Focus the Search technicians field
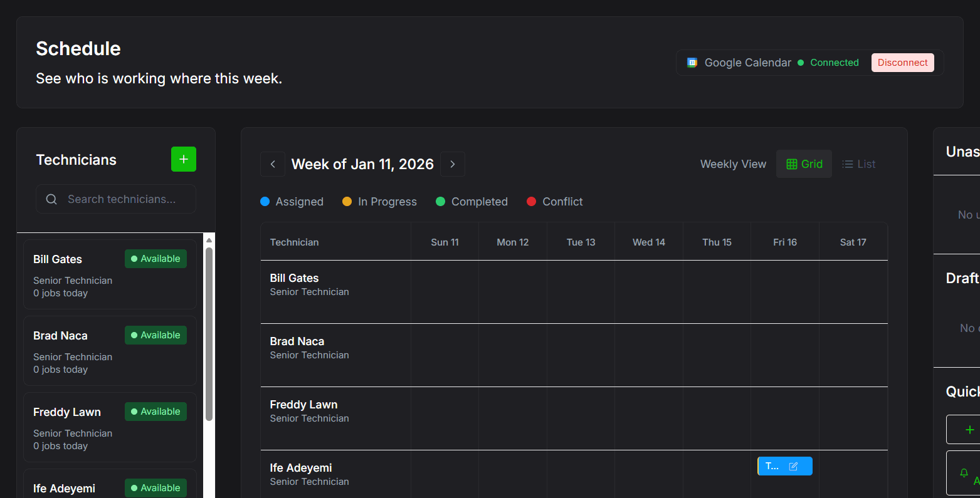980x498 pixels. tap(116, 199)
